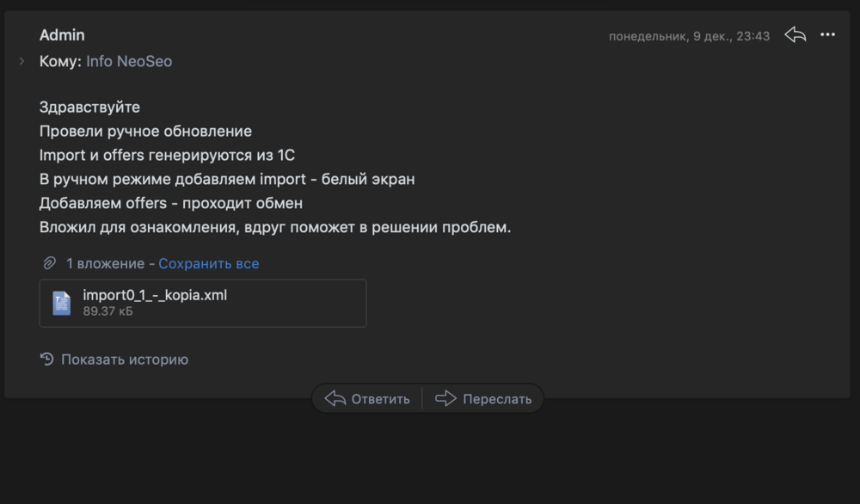Click the message date понедельник, 9 дек., 23:43
The image size is (860, 504).
pyautogui.click(x=689, y=36)
